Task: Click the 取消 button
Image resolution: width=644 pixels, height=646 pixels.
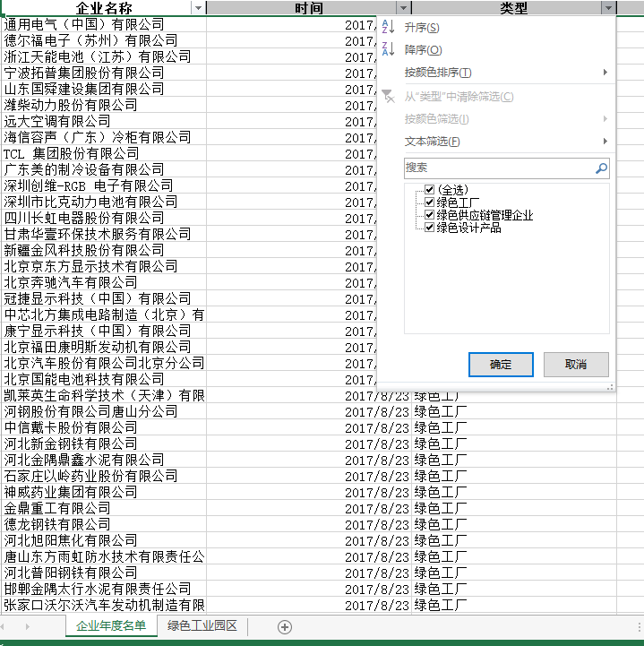Action: (576, 365)
